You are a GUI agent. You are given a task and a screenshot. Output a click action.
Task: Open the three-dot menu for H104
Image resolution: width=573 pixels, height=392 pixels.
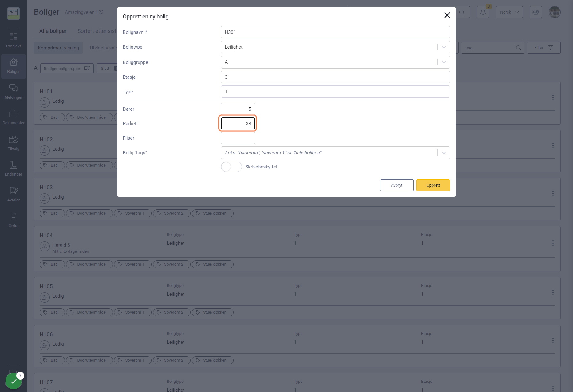pyautogui.click(x=553, y=243)
